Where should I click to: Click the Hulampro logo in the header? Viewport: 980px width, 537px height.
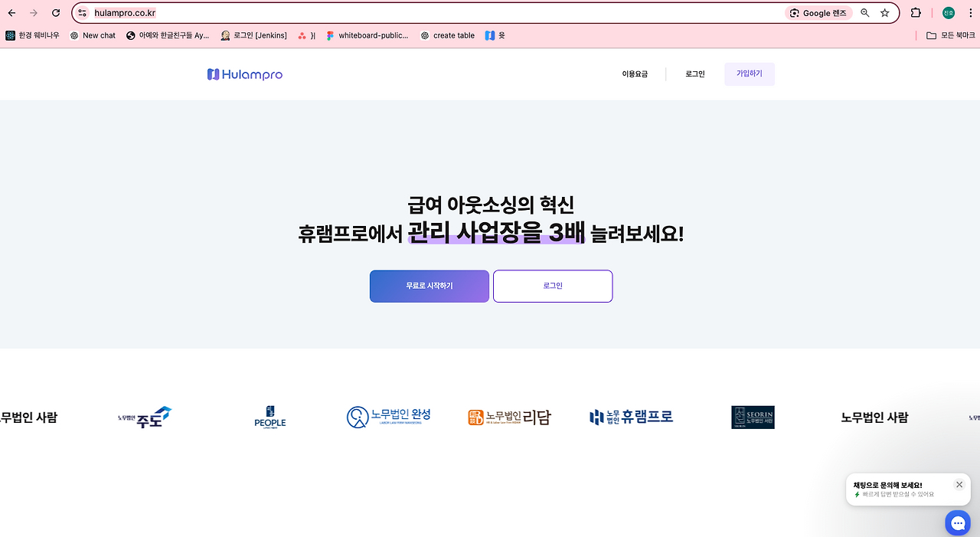pyautogui.click(x=243, y=74)
